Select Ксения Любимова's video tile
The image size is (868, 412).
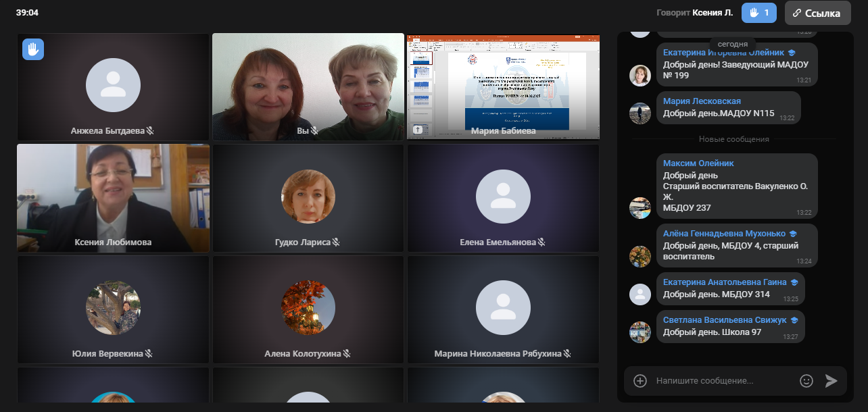[x=113, y=198]
